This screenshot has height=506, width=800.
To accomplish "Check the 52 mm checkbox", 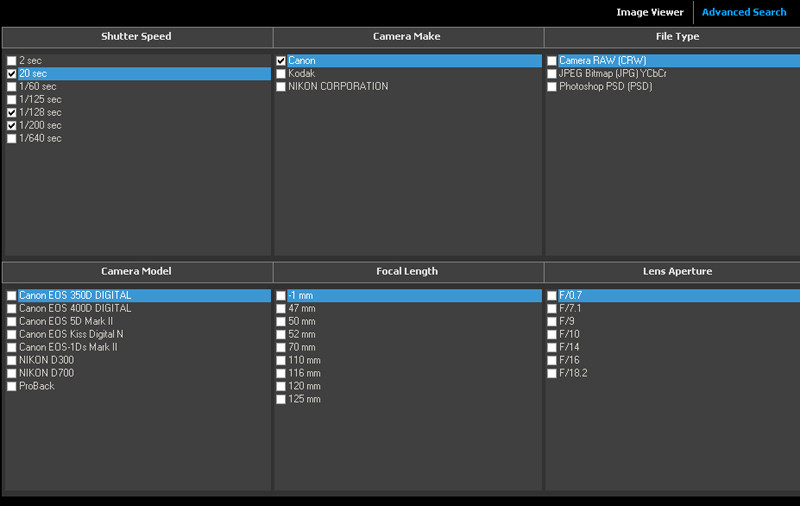I will coord(281,335).
